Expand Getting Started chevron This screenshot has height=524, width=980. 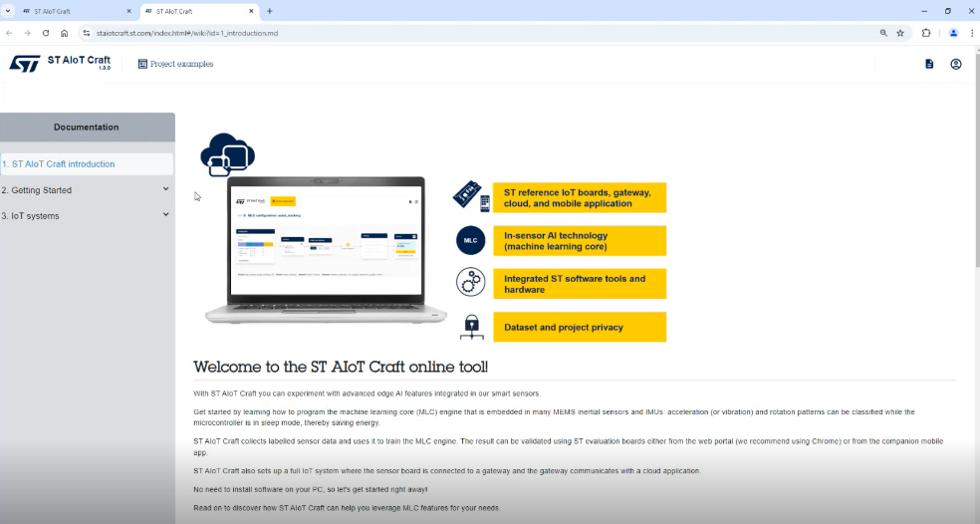pyautogui.click(x=165, y=189)
